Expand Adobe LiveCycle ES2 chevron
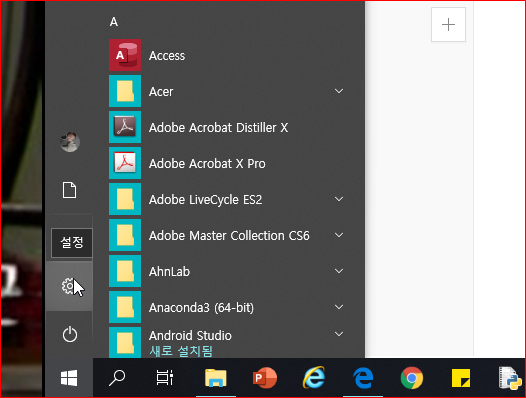 339,199
